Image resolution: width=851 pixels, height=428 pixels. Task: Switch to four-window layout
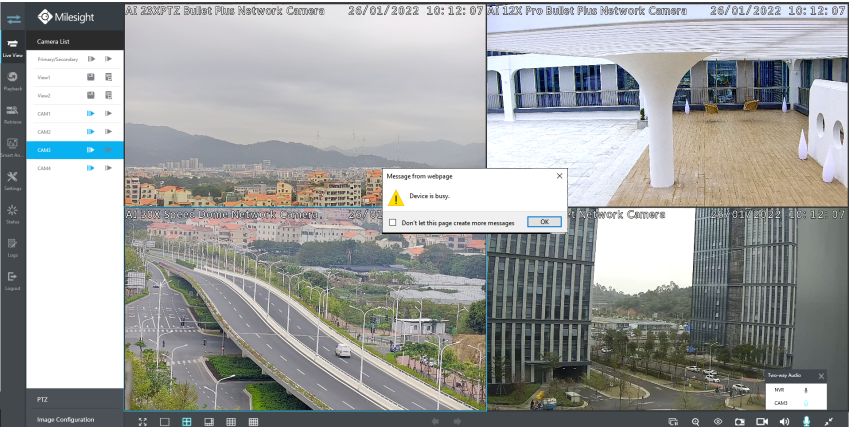pyautogui.click(x=187, y=421)
